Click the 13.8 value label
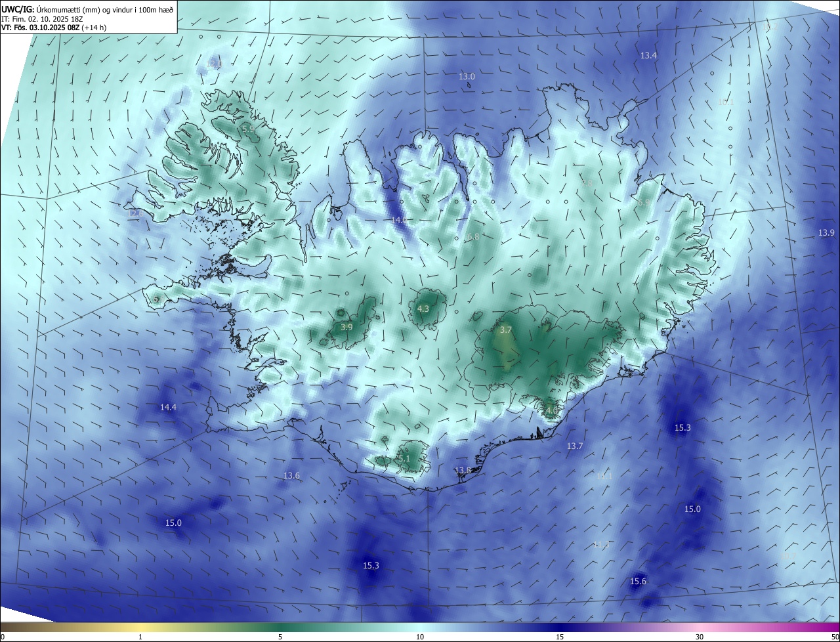 click(463, 471)
